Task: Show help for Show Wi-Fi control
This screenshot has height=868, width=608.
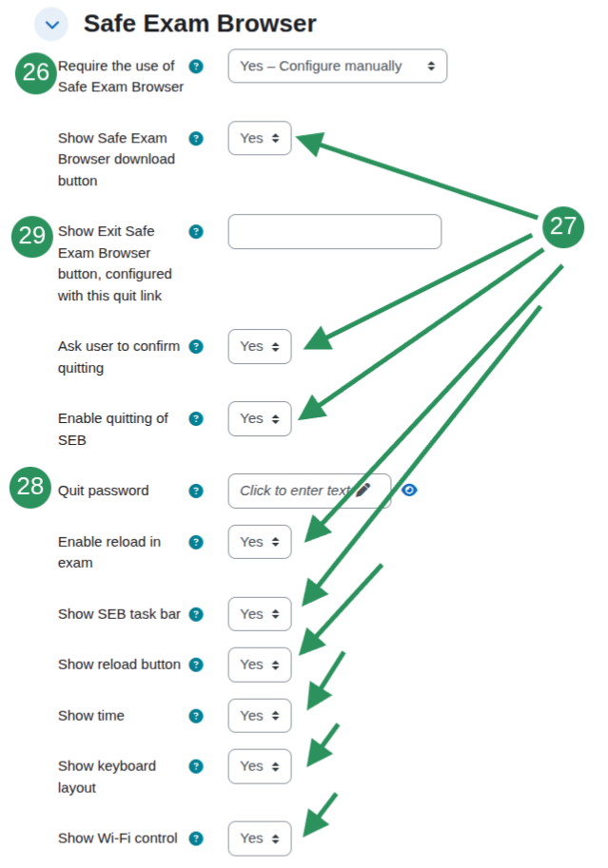Action: point(196,839)
